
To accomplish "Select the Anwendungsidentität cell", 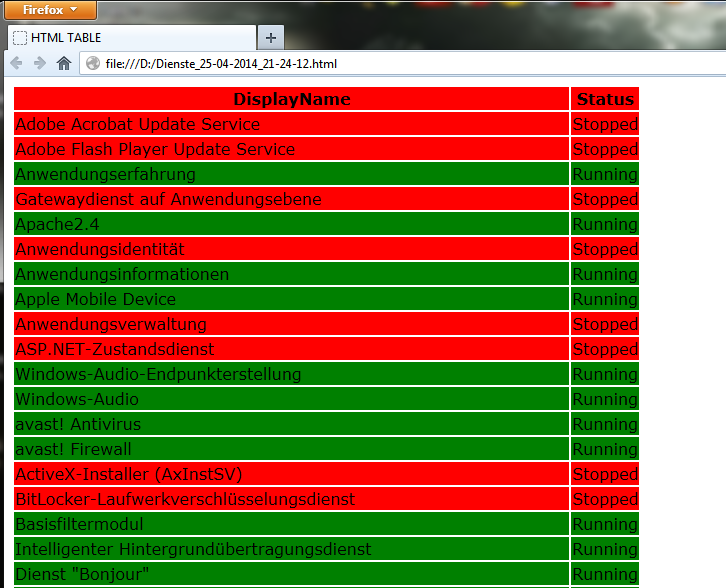I will click(x=291, y=249).
